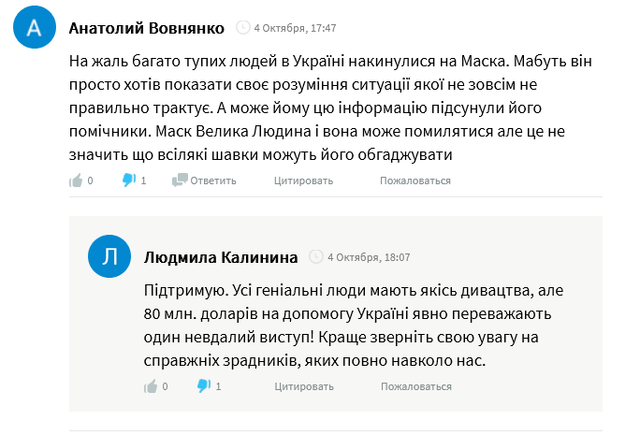This screenshot has height=434, width=640.
Task: Click comment text starting with Підтримую
Action: point(353,325)
